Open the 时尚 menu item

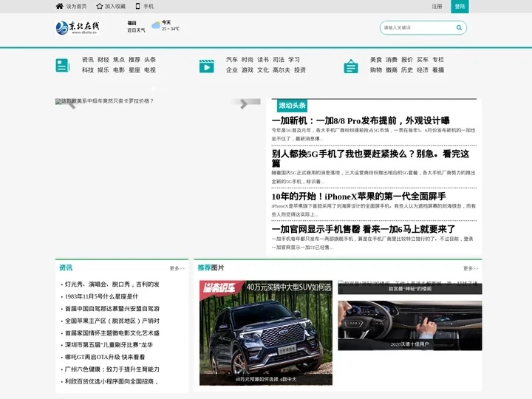click(x=248, y=60)
